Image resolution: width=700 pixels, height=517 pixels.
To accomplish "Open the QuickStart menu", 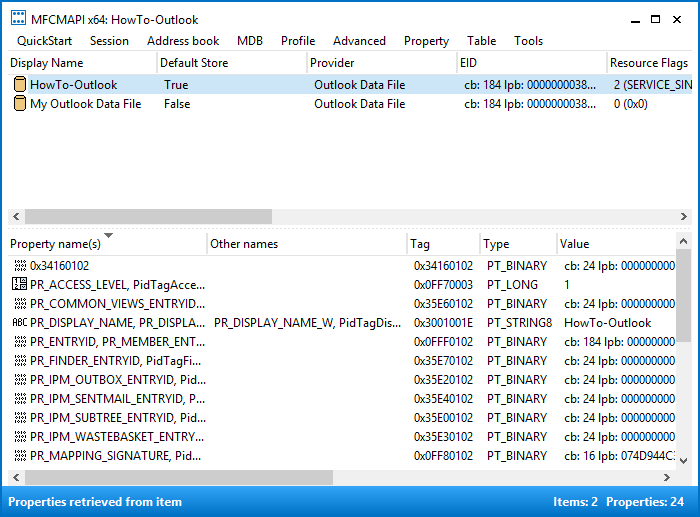I will (x=44, y=41).
